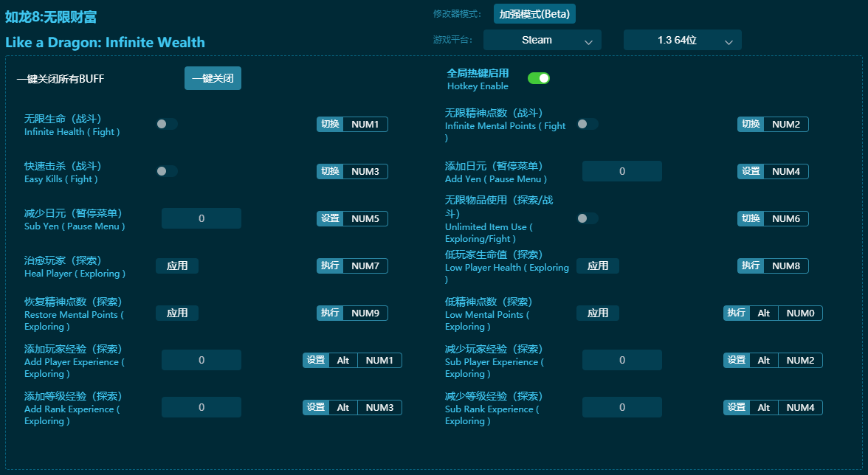Enable the Infinite Health (Fight) toggle
The image size is (868, 475).
point(167,125)
